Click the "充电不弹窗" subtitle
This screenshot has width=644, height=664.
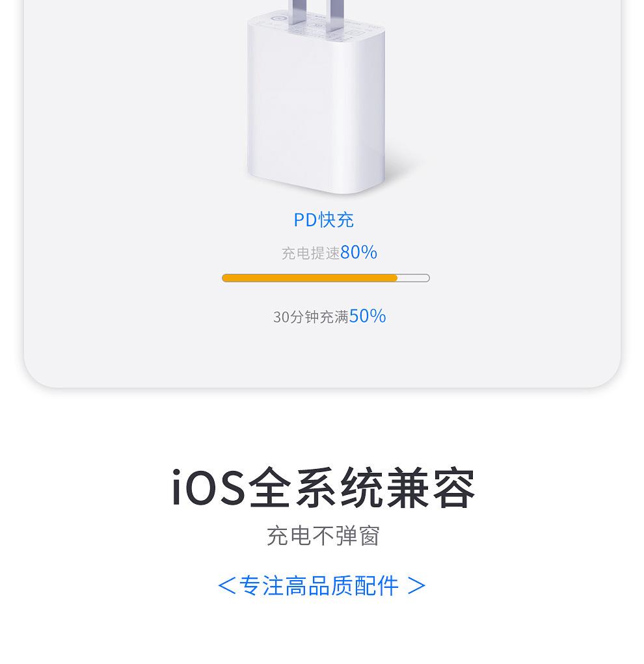tap(323, 536)
